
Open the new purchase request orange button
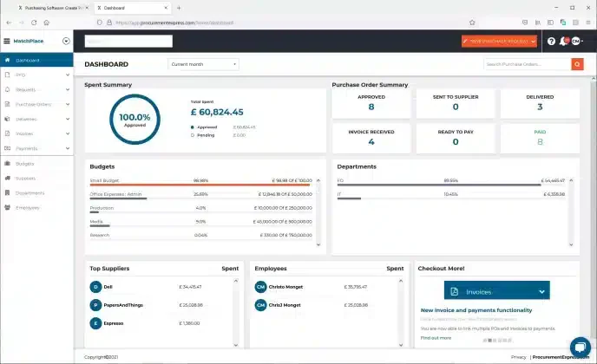pyautogui.click(x=499, y=41)
